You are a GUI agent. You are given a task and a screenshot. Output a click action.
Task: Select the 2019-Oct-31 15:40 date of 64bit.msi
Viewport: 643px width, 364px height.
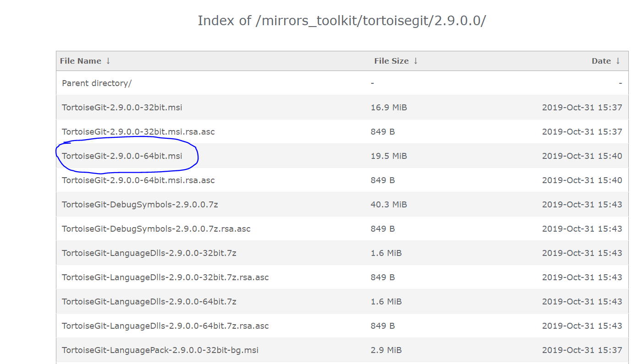click(582, 156)
